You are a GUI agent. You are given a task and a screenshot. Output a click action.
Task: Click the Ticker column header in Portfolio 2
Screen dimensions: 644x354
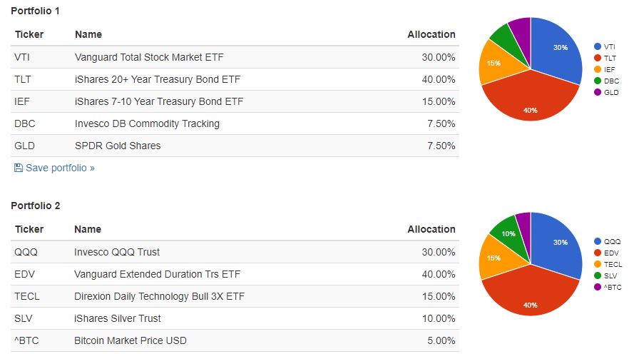point(29,229)
